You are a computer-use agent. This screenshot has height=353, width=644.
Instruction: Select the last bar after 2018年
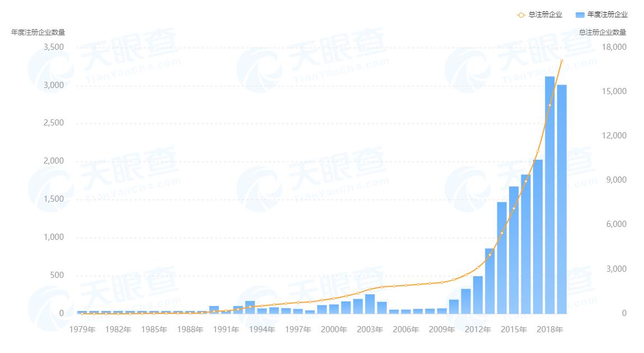click(x=562, y=199)
